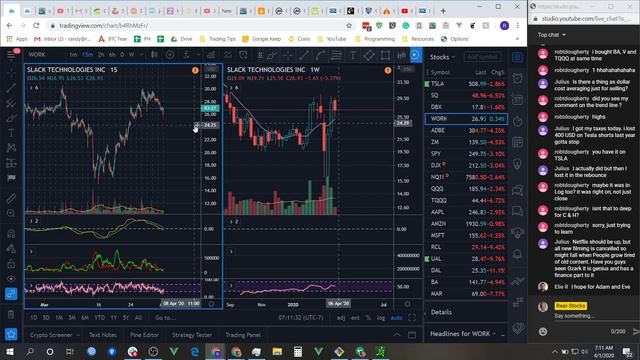Viewport: 640px width, 360px height.
Task: Open the Pine Editor tab
Action: pos(144,335)
